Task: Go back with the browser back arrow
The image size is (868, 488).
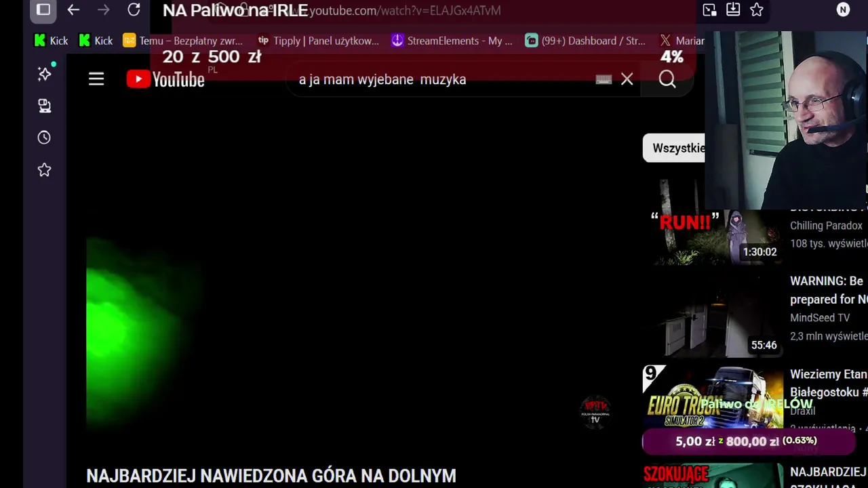Action: pos(73,9)
